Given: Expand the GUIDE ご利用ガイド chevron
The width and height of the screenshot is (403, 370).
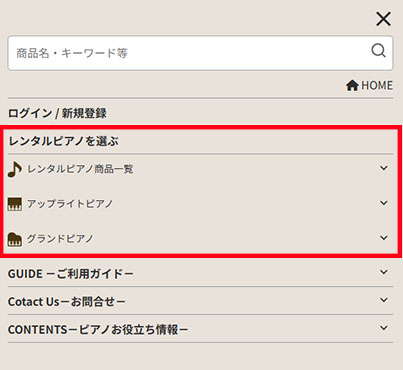Looking at the screenshot, I should coord(384,272).
